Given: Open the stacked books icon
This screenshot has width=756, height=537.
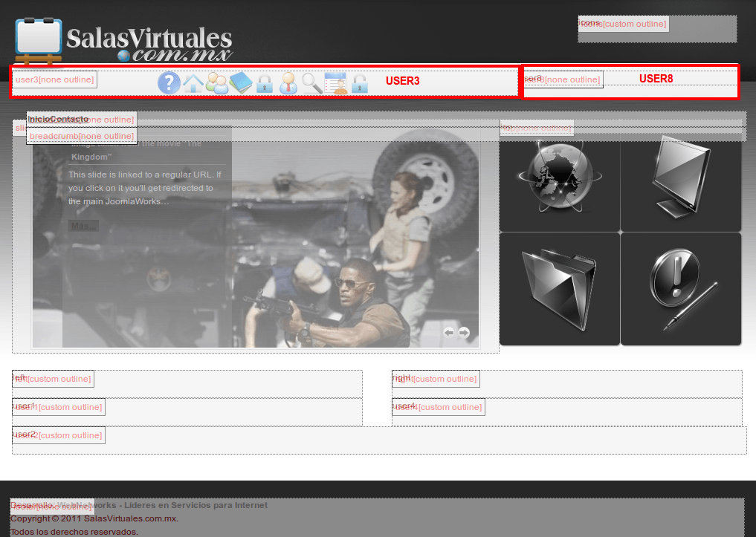Looking at the screenshot, I should (x=241, y=83).
